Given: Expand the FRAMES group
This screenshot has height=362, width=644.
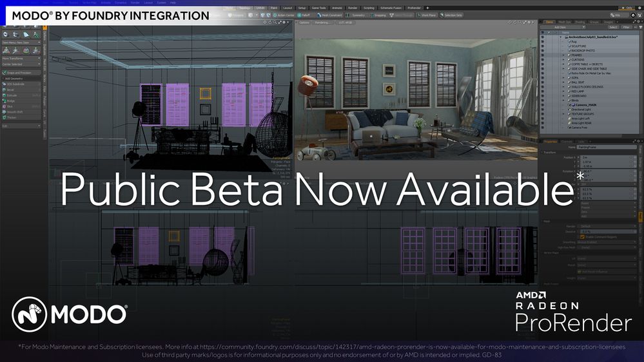Looking at the screenshot, I should [x=563, y=55].
